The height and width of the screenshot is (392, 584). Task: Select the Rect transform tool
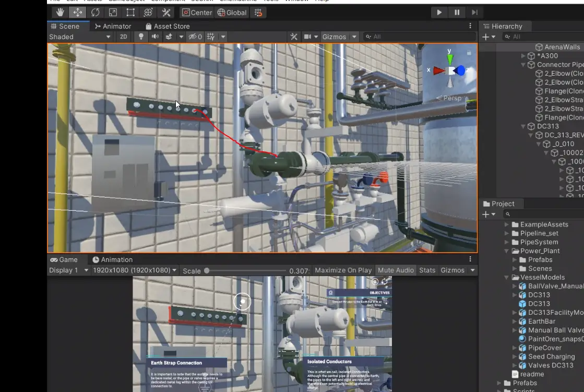[x=130, y=13]
